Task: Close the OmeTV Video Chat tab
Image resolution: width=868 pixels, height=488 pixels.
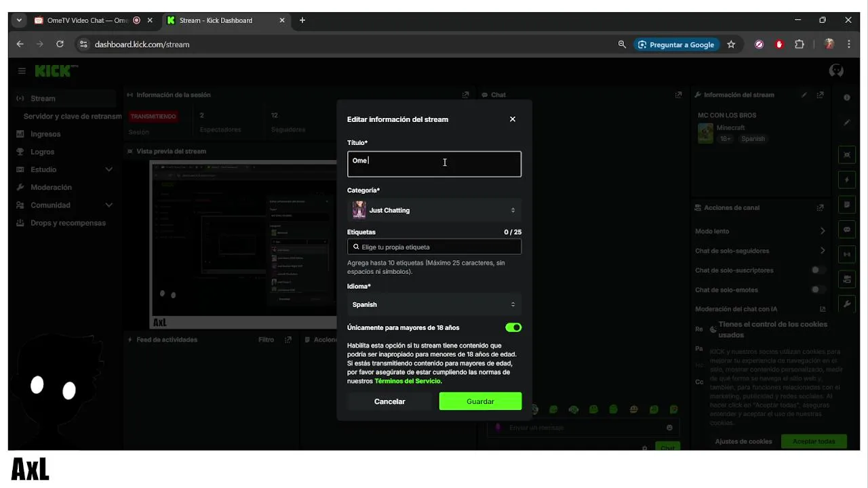Action: (x=150, y=20)
